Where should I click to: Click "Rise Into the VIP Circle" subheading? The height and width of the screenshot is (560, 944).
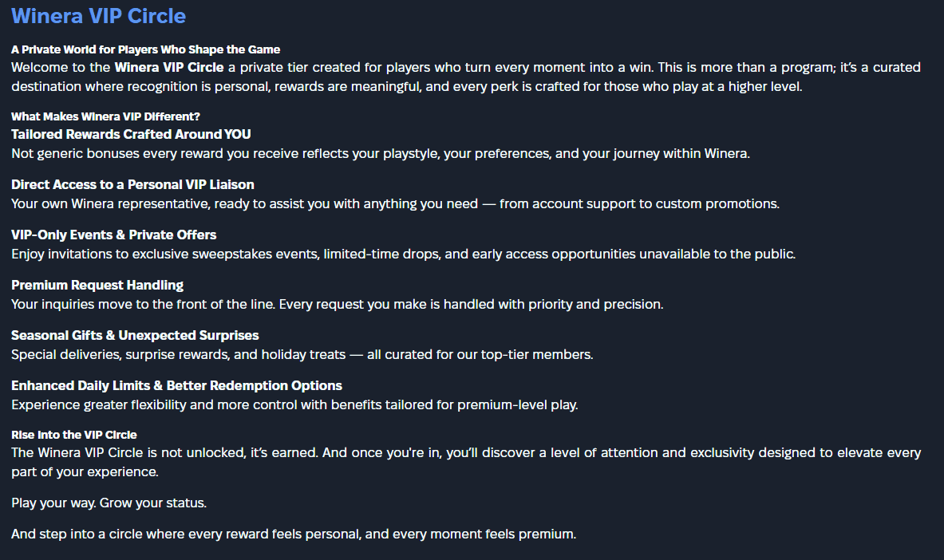pos(74,435)
